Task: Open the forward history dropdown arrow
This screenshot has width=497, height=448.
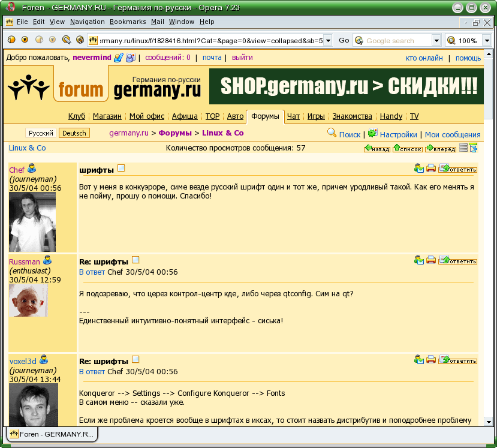Action: (x=52, y=40)
